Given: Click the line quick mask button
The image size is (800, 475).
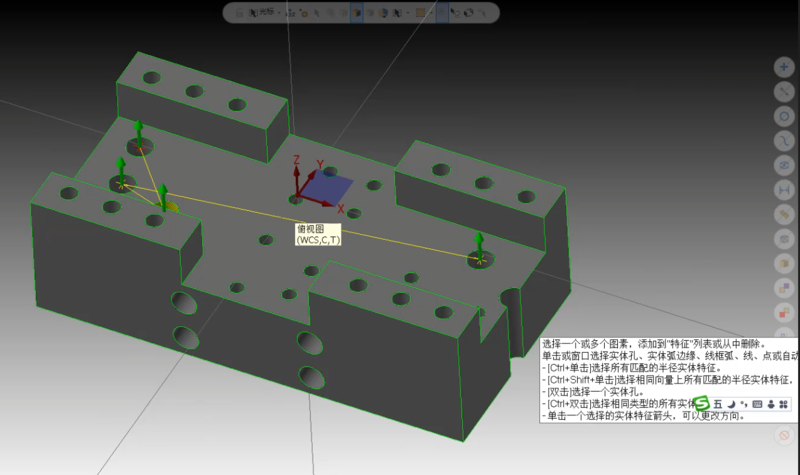Looking at the screenshot, I should [x=784, y=91].
